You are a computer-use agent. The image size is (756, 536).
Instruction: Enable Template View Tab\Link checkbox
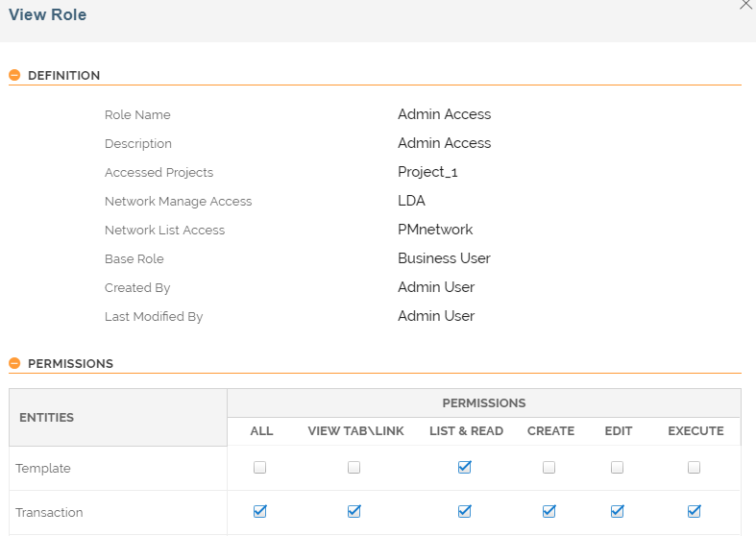point(354,468)
